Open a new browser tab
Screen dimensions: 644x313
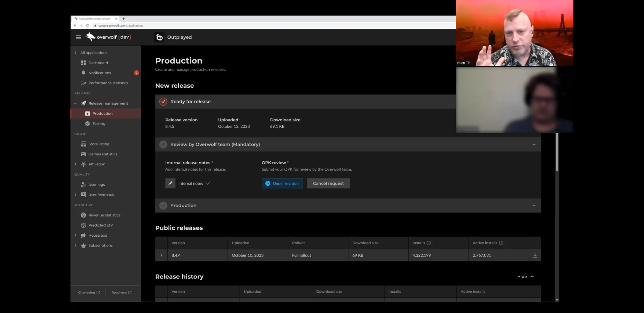(x=123, y=19)
